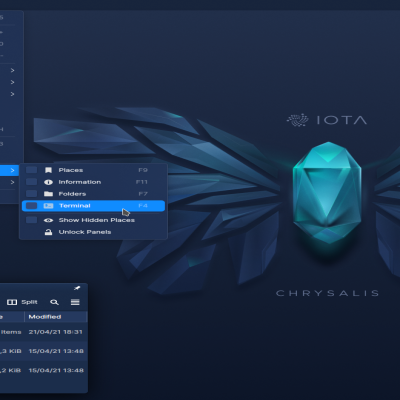This screenshot has height=400, width=400.
Task: Click the info icon beside Information
Action: [48, 182]
